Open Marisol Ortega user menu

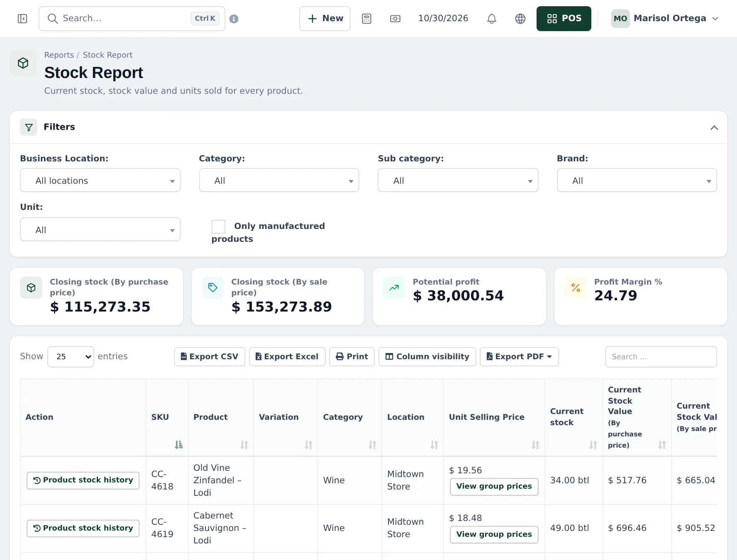click(x=665, y=19)
